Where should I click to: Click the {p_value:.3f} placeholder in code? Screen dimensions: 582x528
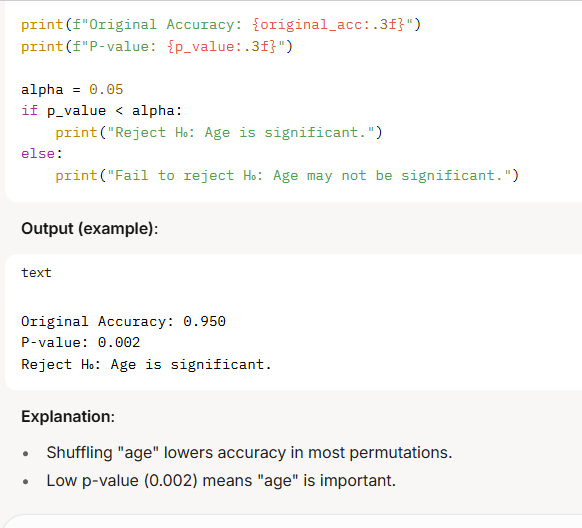pyautogui.click(x=222, y=46)
